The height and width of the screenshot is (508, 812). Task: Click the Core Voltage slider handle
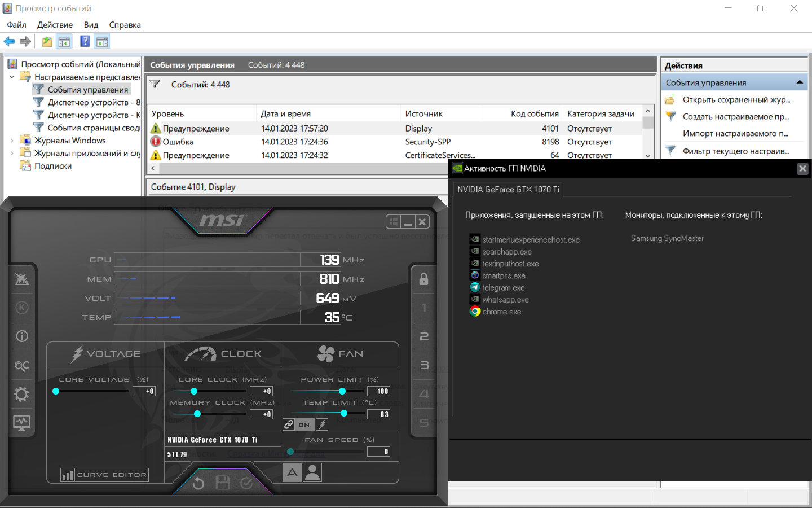(x=56, y=391)
